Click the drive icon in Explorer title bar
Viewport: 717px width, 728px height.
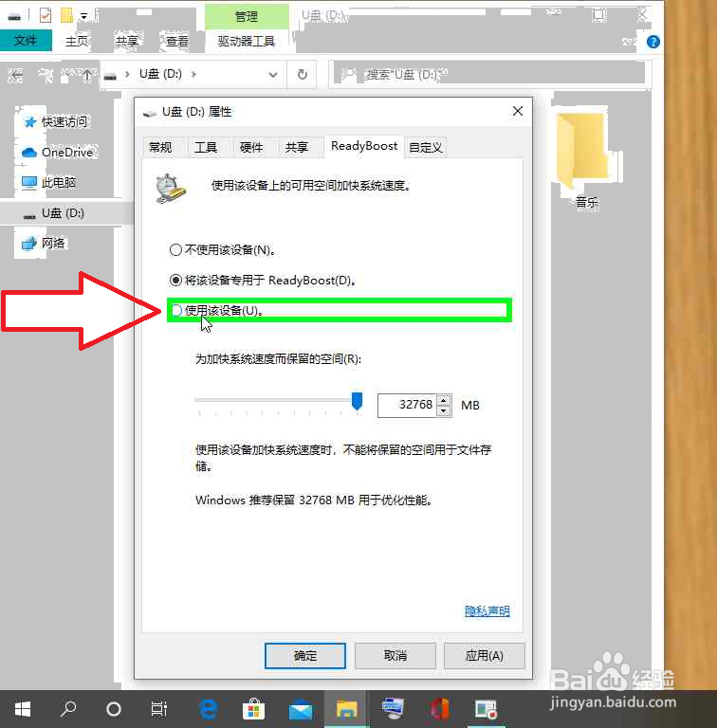pos(14,17)
